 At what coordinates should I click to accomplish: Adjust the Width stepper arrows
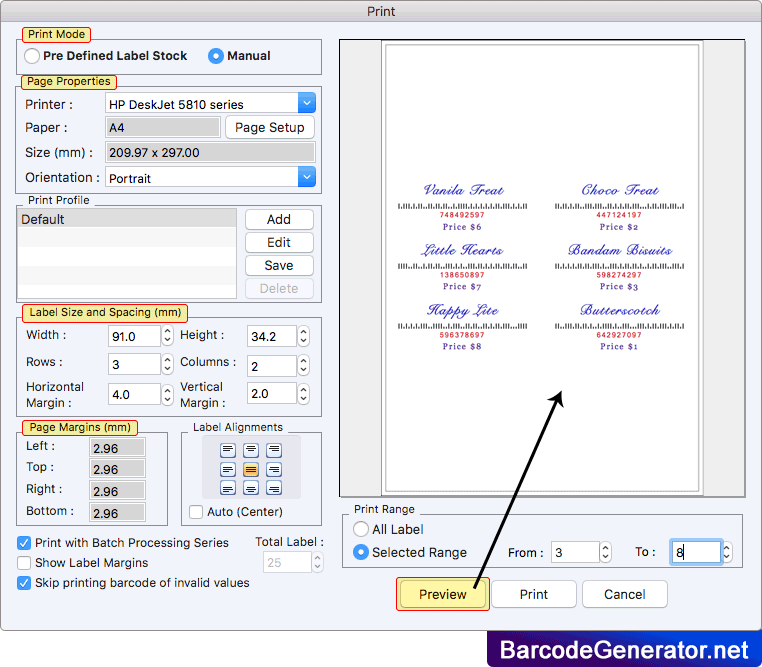tap(167, 335)
